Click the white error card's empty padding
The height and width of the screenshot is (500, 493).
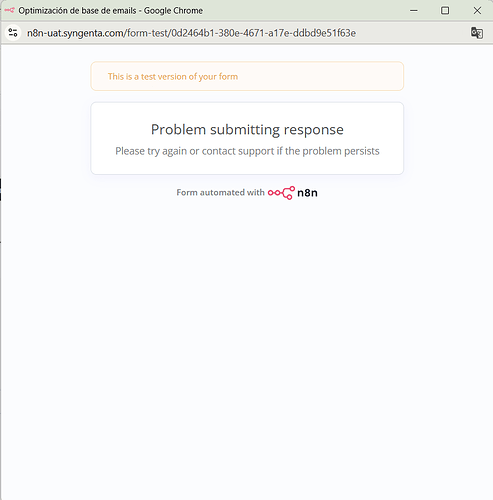click(247, 166)
